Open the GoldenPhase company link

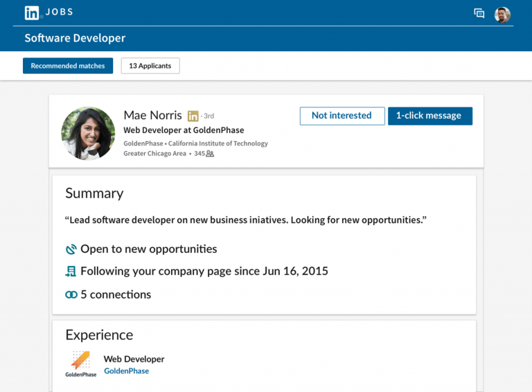click(126, 371)
